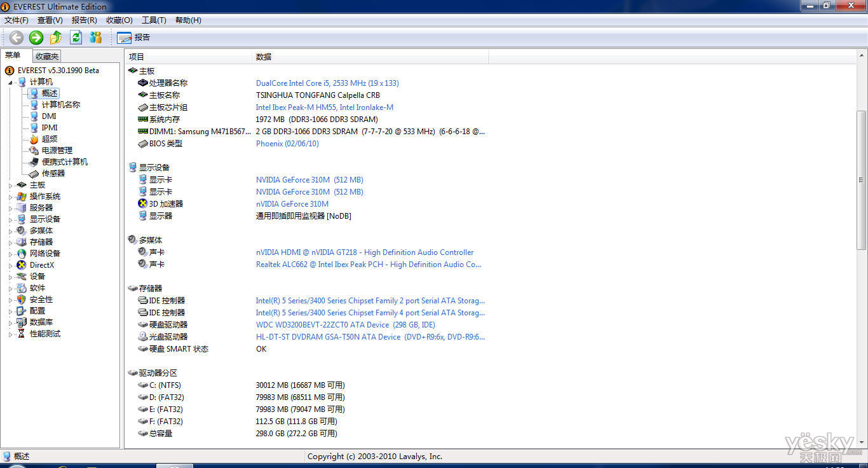The width and height of the screenshot is (868, 468).
Task: Click the C: (NTFS) drive icon
Action: click(x=143, y=385)
